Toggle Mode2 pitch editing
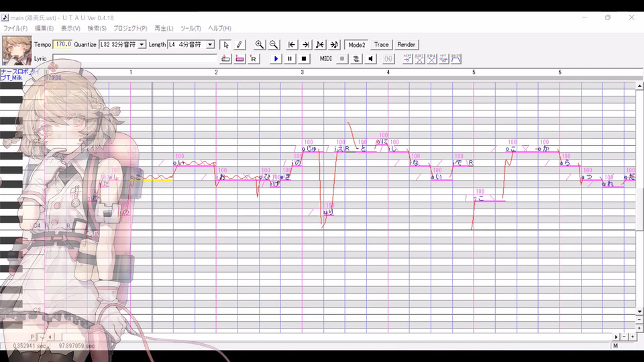644x362 pixels. click(356, 45)
